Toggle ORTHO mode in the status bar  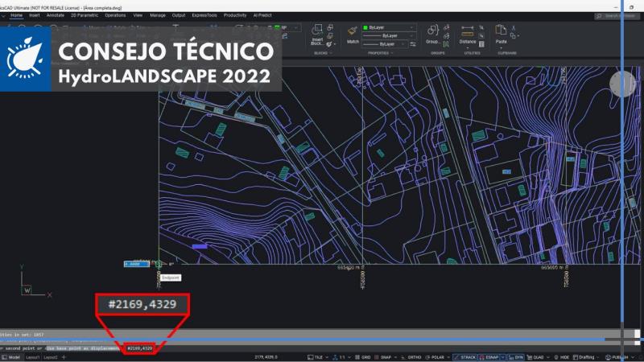[x=411, y=357]
